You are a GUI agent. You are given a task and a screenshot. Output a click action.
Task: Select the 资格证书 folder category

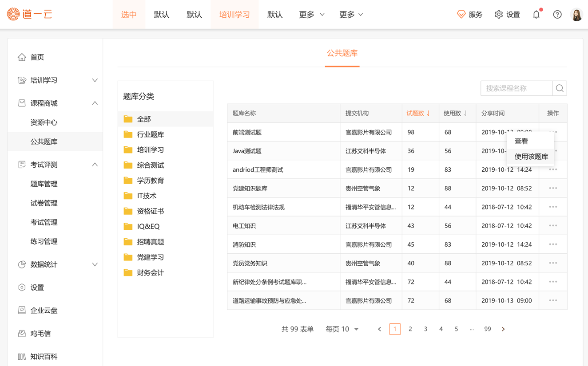(x=165, y=211)
